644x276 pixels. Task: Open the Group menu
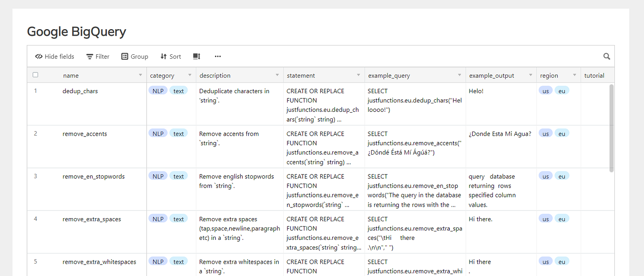click(x=134, y=57)
